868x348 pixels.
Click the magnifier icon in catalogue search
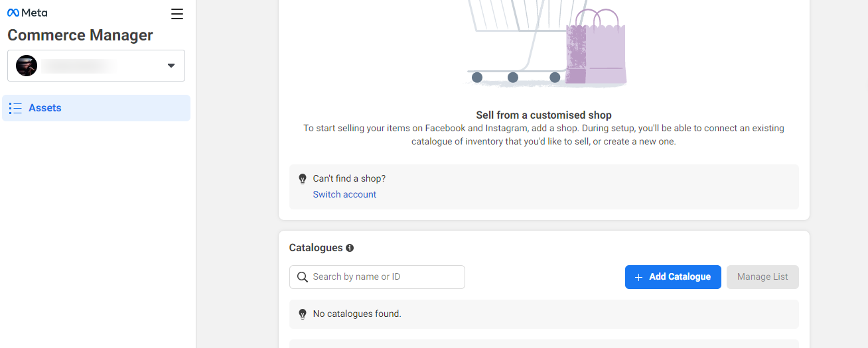[303, 277]
